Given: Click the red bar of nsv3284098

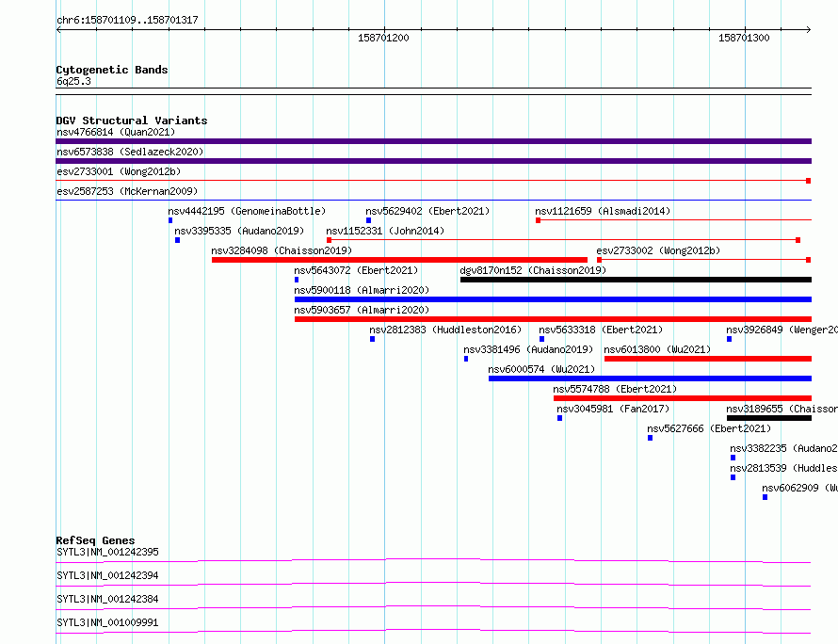Looking at the screenshot, I should [400, 260].
